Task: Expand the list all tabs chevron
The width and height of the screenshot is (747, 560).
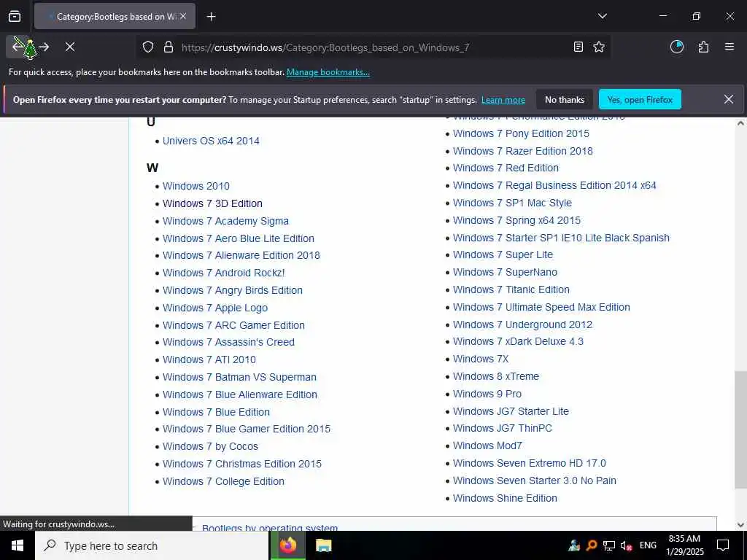Action: pyautogui.click(x=602, y=16)
